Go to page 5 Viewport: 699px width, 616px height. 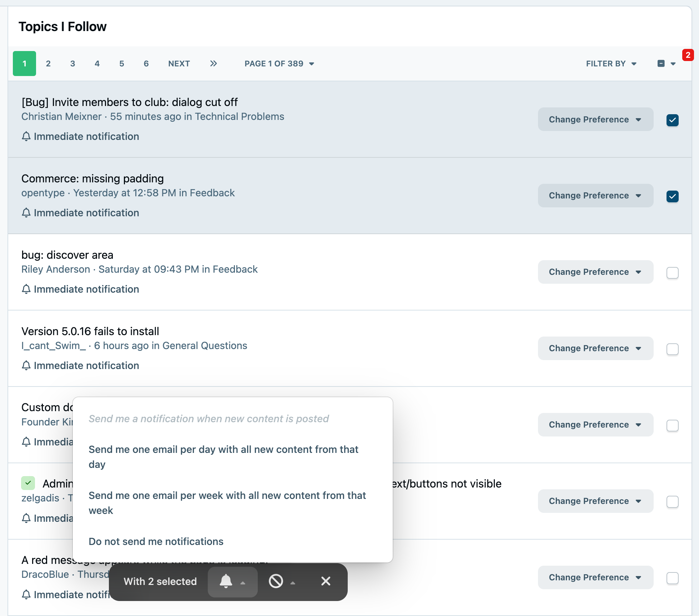tap(122, 64)
